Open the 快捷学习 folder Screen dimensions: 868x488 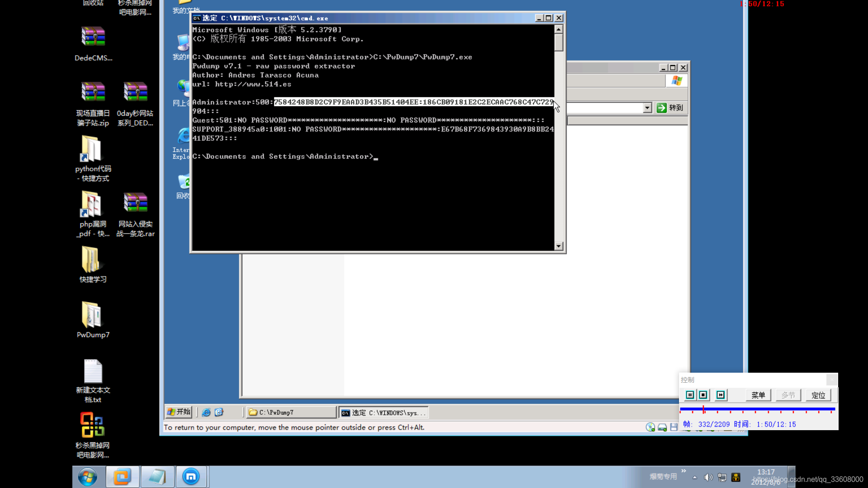coord(93,265)
